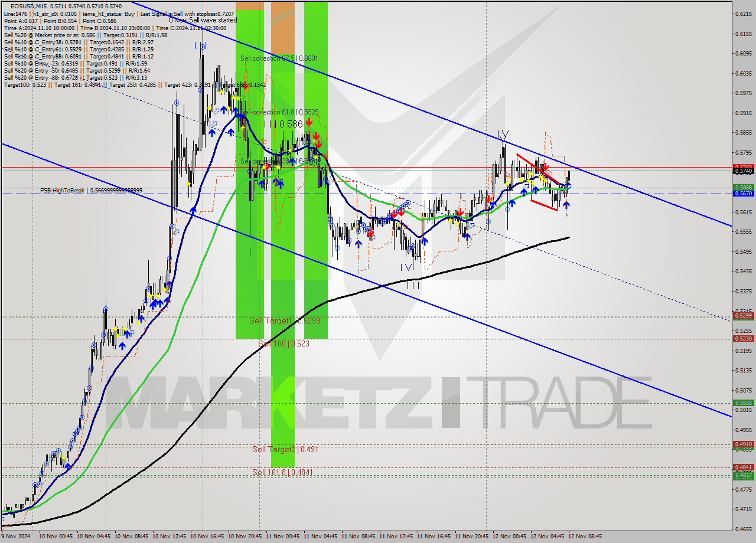
Task: Click the '10 Nov 20:45' time axis label
Action: coord(245,537)
